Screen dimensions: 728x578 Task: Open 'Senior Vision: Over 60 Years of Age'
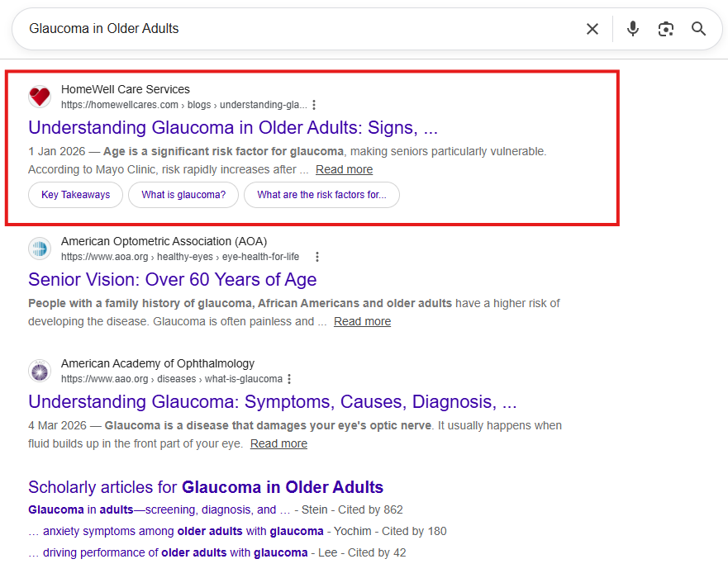click(x=172, y=280)
